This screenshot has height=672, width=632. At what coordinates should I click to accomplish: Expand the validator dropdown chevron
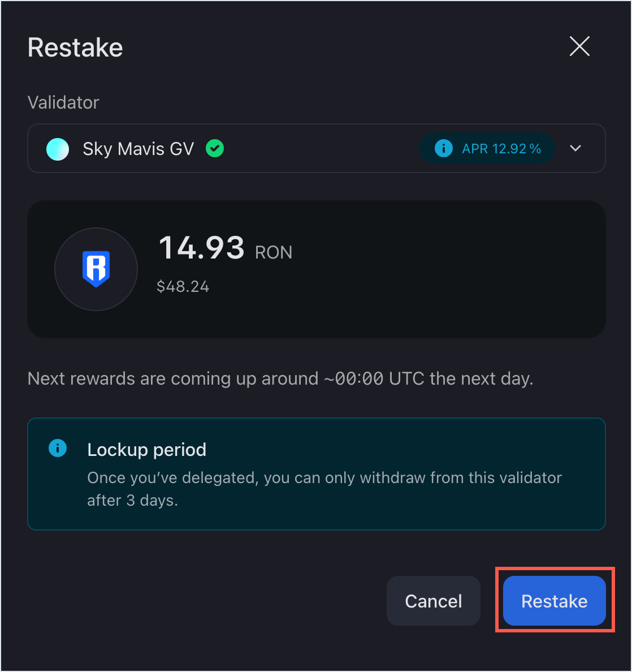click(575, 148)
